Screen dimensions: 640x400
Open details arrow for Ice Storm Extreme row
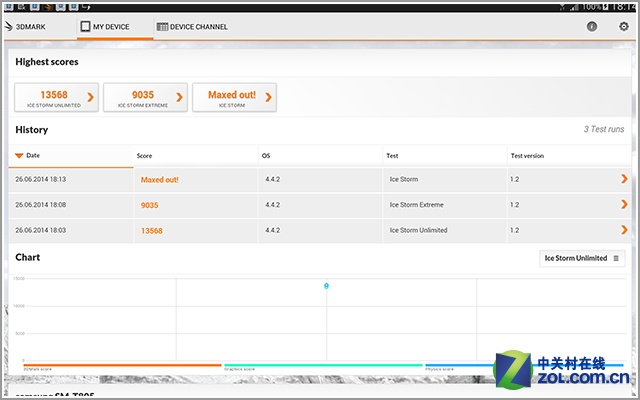coord(624,204)
